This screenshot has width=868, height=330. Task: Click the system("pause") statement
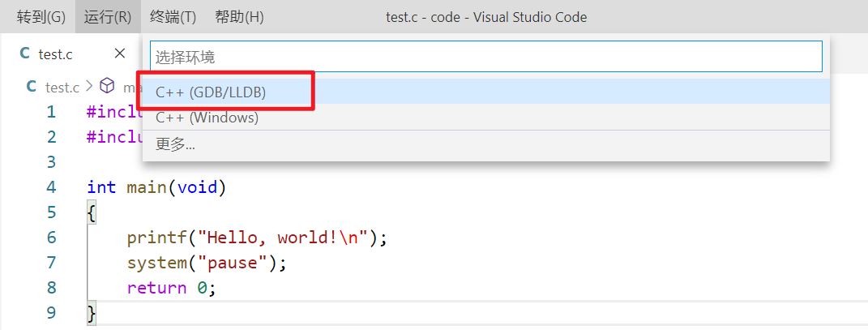click(207, 263)
